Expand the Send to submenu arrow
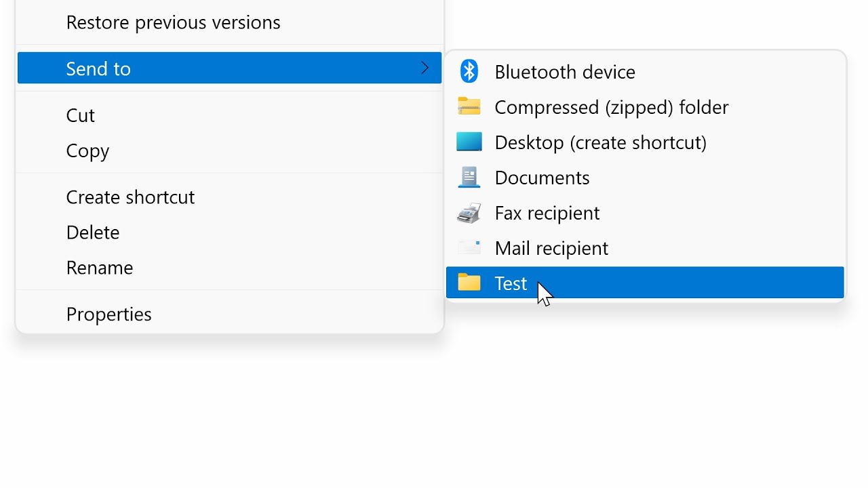This screenshot has width=868, height=488. pos(425,68)
